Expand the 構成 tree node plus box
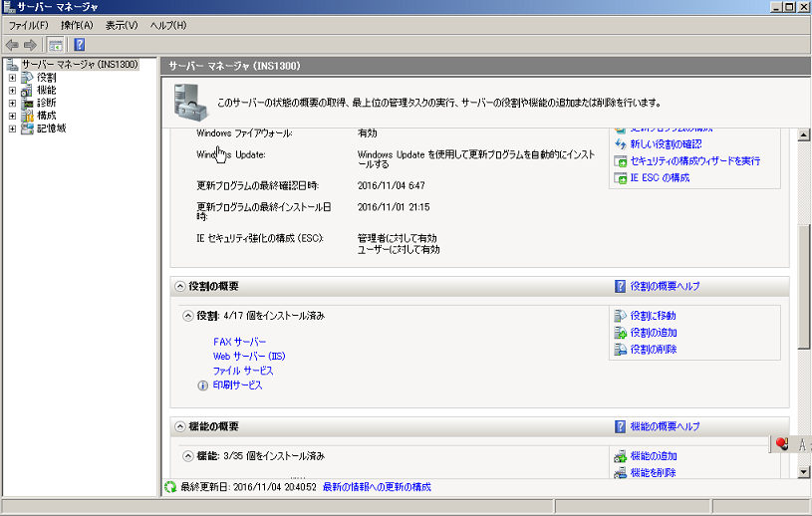Viewport: 812px width, 516px height. click(12, 116)
